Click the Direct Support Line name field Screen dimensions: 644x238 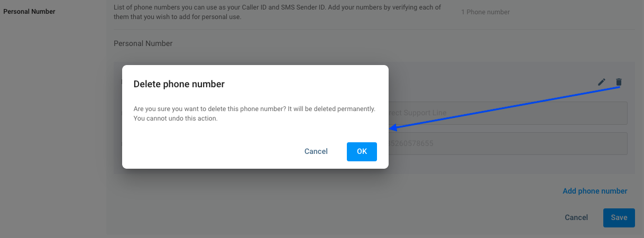(508, 113)
